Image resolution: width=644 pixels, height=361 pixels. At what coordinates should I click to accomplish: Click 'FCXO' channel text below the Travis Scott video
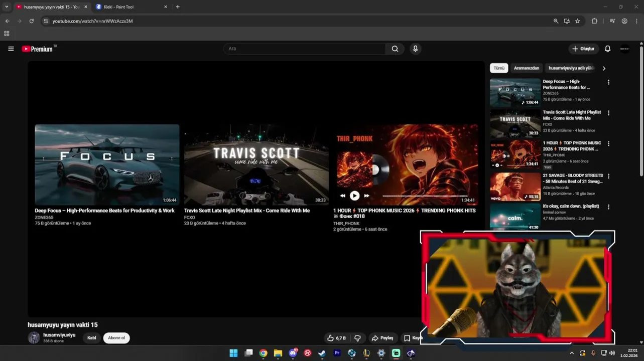(x=190, y=218)
